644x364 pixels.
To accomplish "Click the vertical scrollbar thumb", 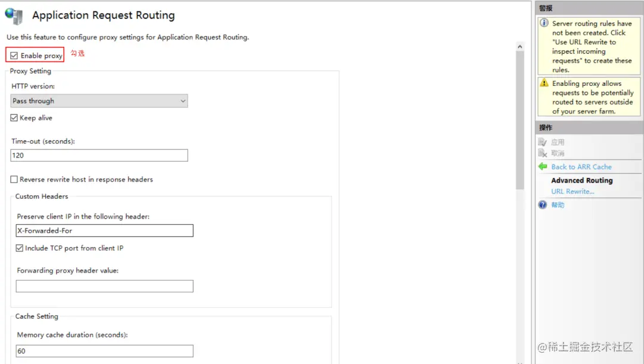I will (x=520, y=121).
